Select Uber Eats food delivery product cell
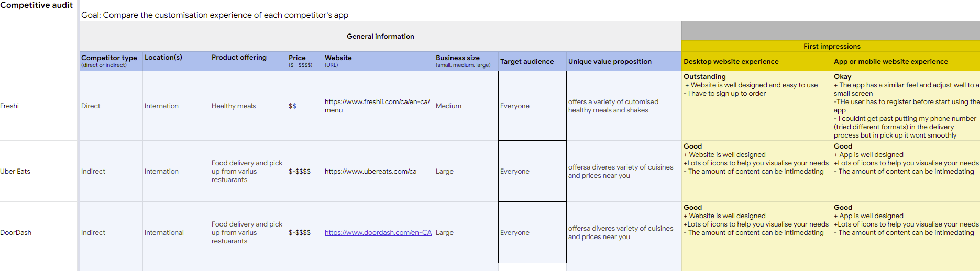This screenshot has width=980, height=271. [248, 171]
